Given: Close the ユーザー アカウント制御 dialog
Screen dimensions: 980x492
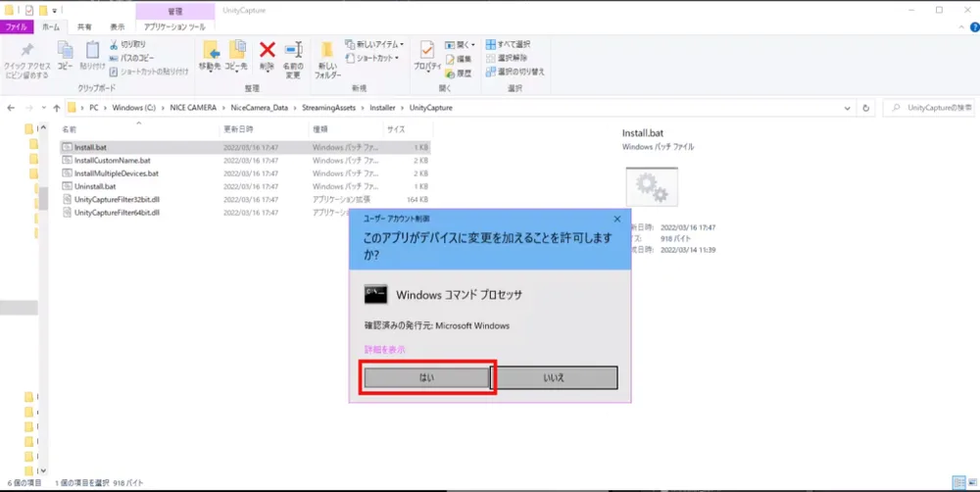Looking at the screenshot, I should coord(616,219).
